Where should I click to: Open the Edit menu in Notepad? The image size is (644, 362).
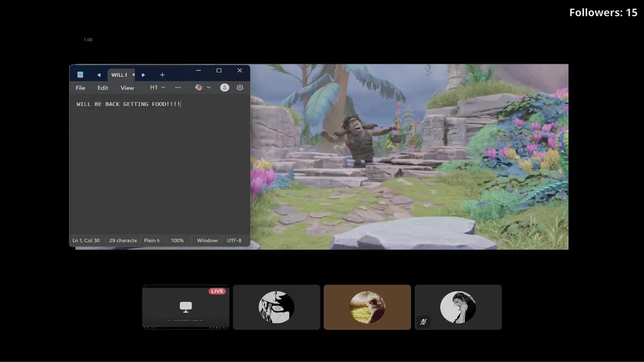pyautogui.click(x=103, y=87)
